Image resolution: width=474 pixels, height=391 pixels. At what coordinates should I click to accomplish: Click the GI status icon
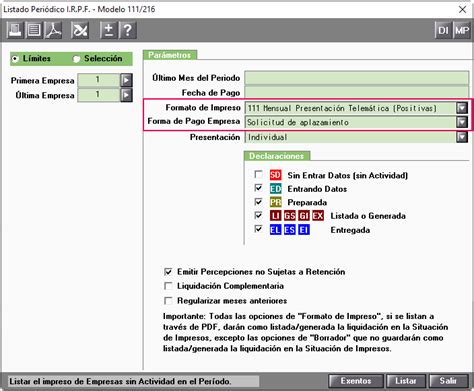tap(304, 216)
